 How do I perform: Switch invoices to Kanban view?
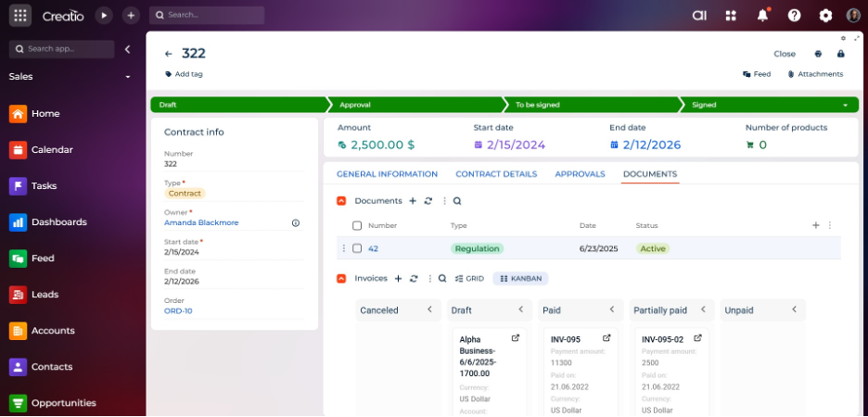pos(520,278)
